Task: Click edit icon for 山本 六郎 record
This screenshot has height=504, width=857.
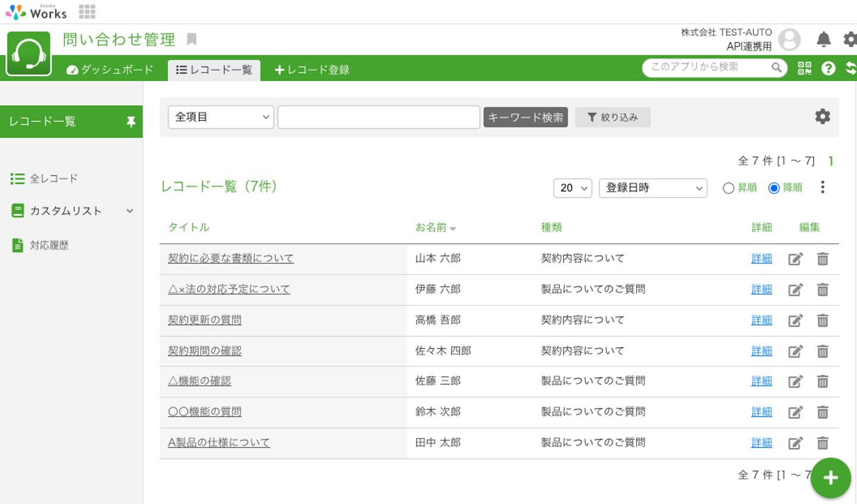Action: pyautogui.click(x=795, y=259)
